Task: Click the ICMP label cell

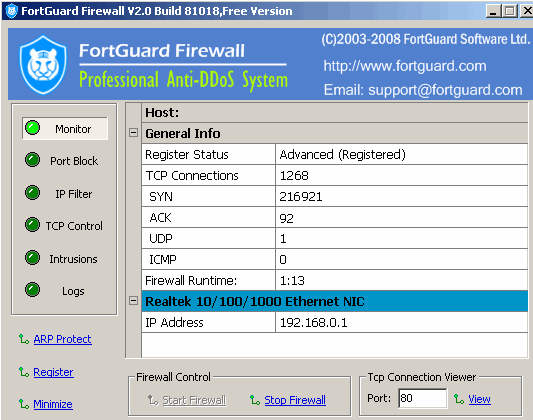Action: click(x=208, y=260)
